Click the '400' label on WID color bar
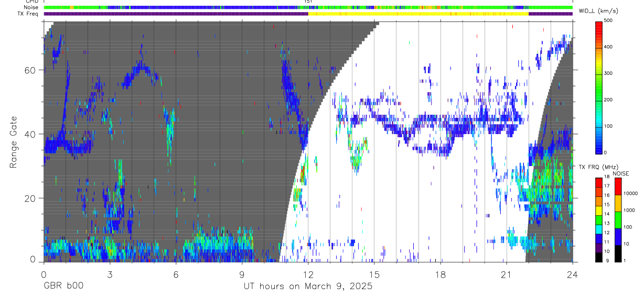This screenshot has height=297, width=644. pyautogui.click(x=608, y=47)
